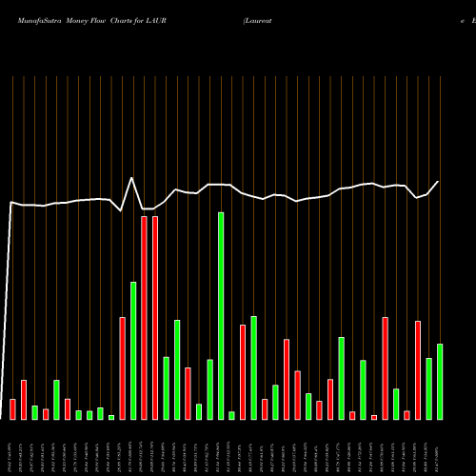Viewport: 476px width, 476px height.
Task: Select the first red bar of the chart
Action: (x=12, y=409)
